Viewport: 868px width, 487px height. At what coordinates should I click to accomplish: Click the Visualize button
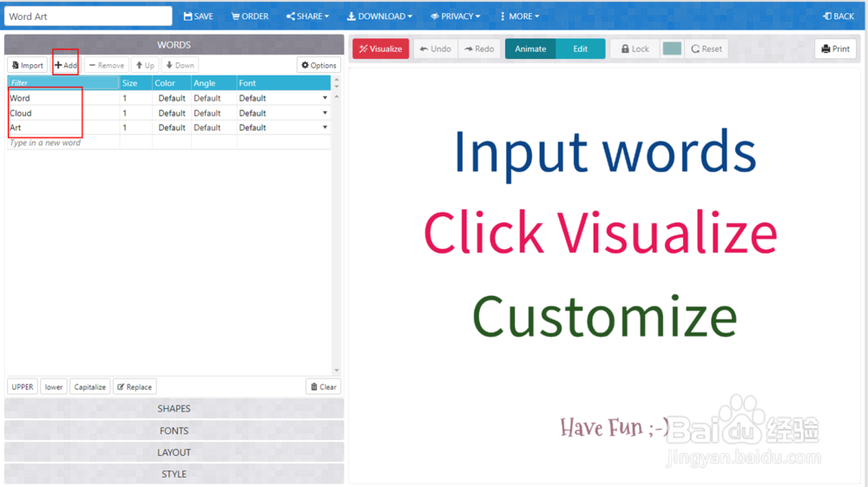(381, 49)
